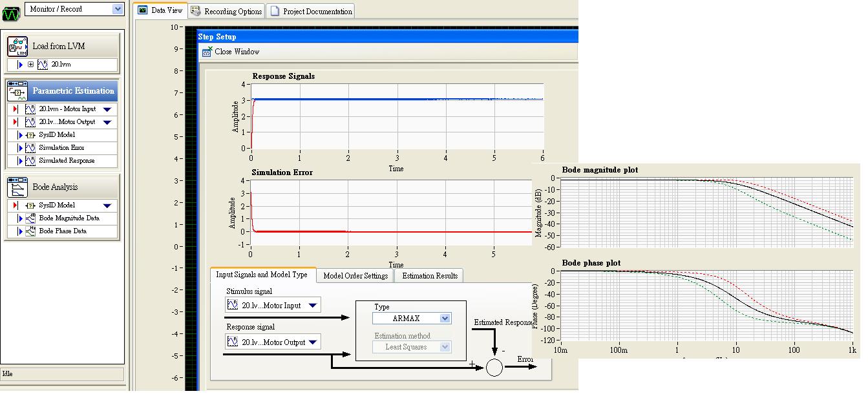This screenshot has width=868, height=398.
Task: Switch to the Recording Options tab
Action: tap(227, 11)
